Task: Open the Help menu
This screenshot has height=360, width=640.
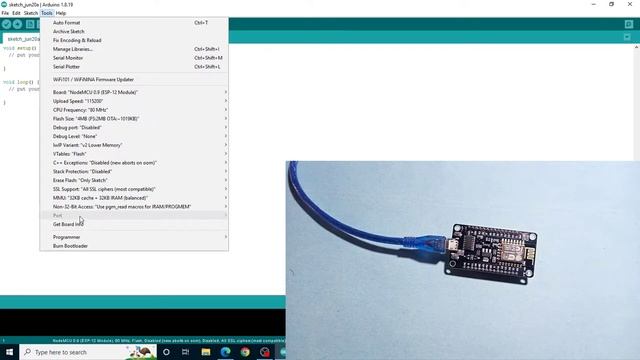Action: pos(61,13)
